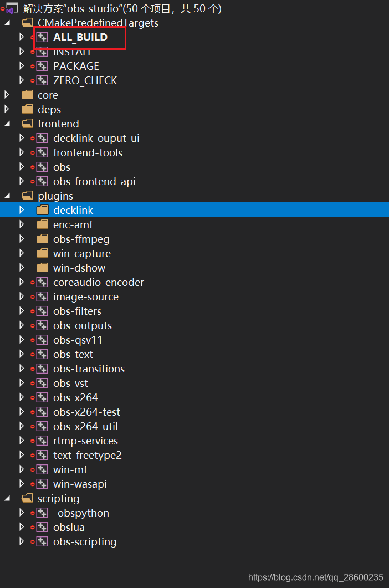Select the obs-ffmpeg folder label
The image size is (389, 588).
coord(81,239)
